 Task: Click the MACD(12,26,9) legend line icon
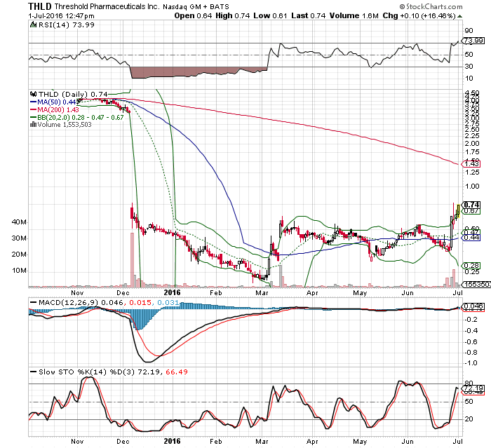coord(32,301)
